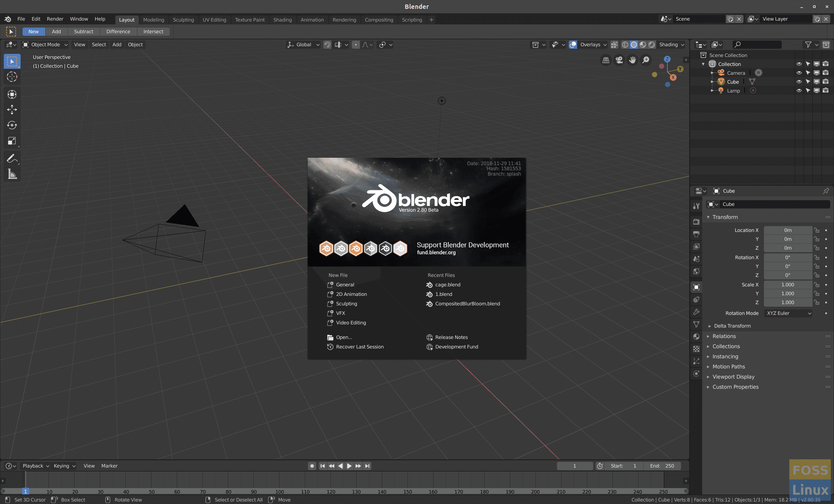Image resolution: width=834 pixels, height=504 pixels.
Task: Open the Playback dropdown in timeline
Action: (x=35, y=466)
